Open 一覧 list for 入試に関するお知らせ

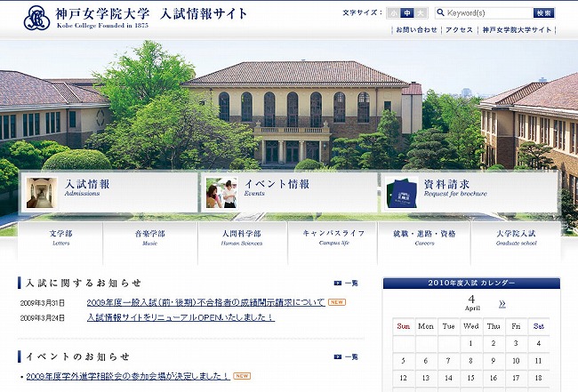347,284
